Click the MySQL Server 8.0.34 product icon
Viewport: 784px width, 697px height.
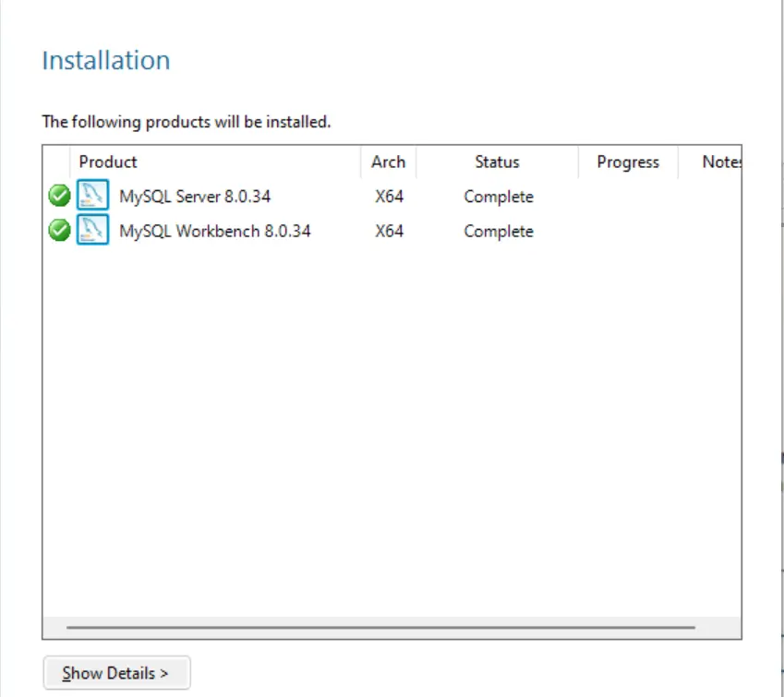point(92,195)
